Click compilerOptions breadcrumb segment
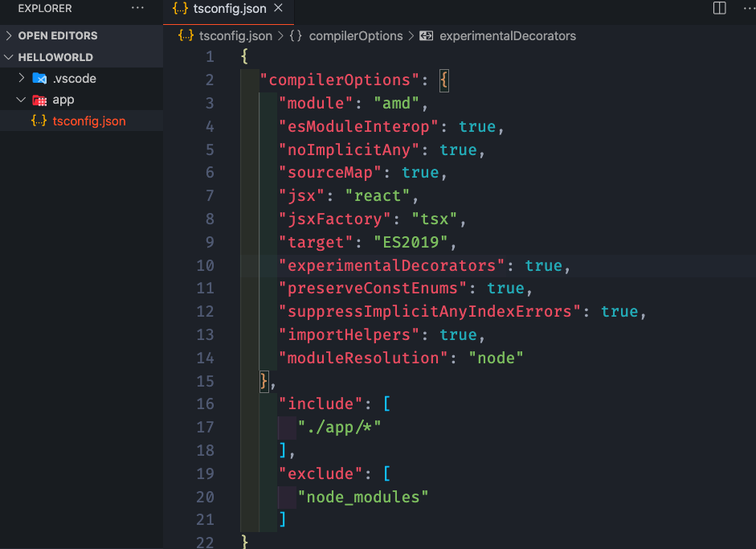 coord(356,35)
